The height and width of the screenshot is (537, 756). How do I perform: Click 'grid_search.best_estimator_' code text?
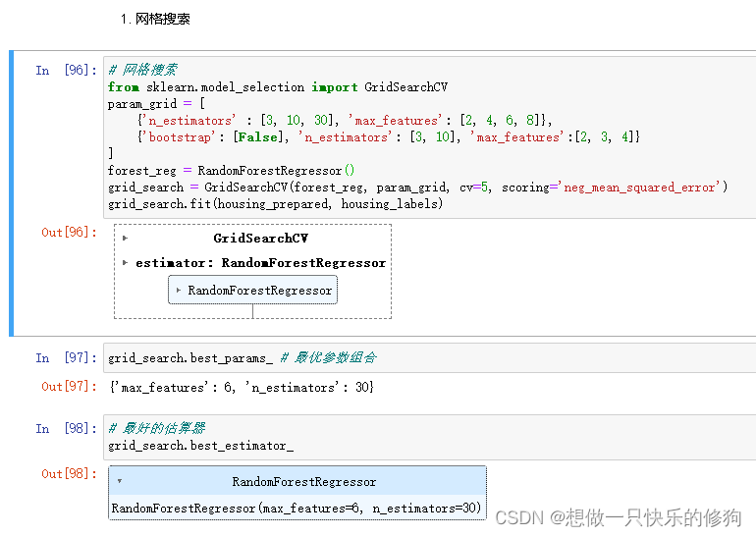click(200, 446)
